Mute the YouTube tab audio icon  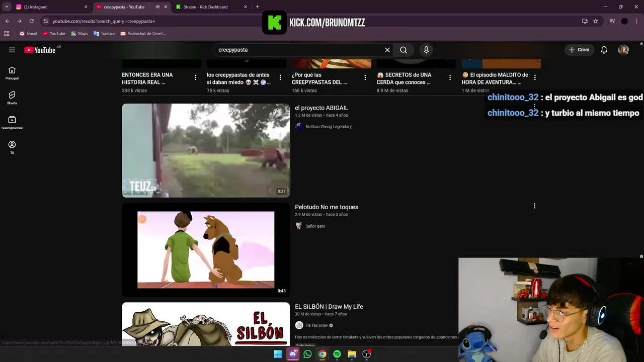(x=157, y=7)
